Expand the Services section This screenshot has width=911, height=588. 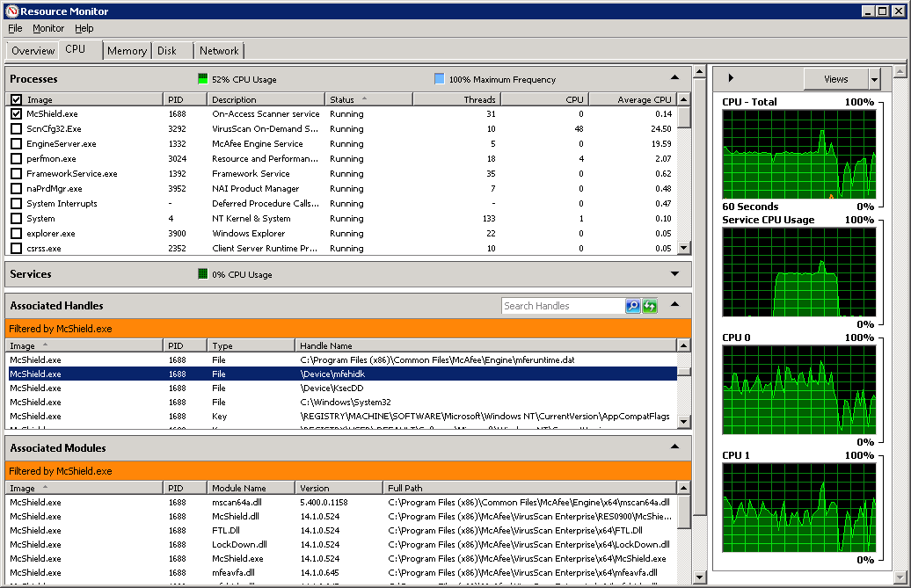pos(674,273)
